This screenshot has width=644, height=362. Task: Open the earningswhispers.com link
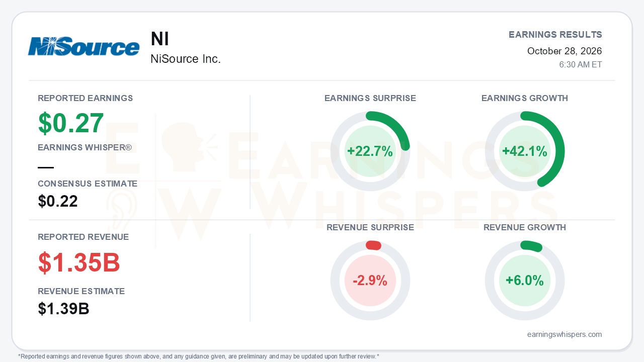tap(565, 334)
